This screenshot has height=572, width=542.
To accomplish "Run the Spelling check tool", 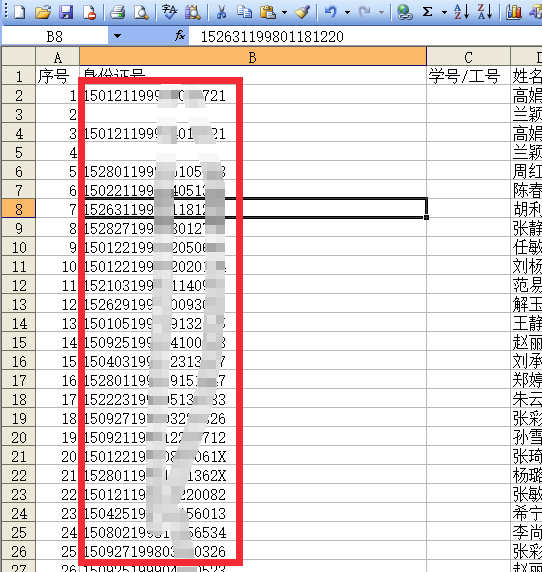I will [x=169, y=12].
